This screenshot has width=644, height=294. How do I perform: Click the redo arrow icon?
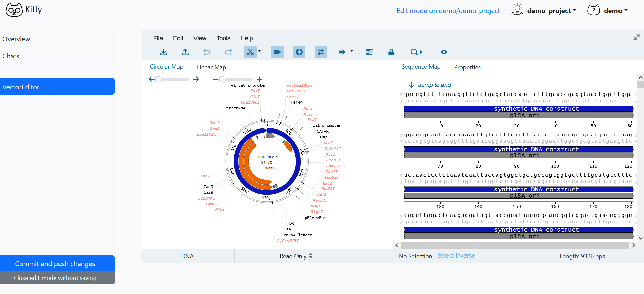click(228, 52)
